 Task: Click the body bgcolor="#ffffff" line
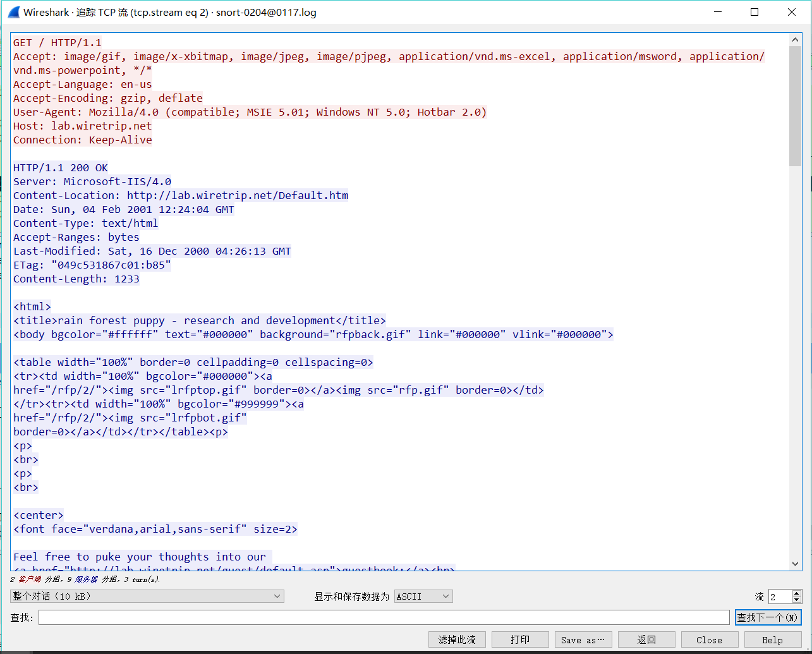[x=313, y=334]
